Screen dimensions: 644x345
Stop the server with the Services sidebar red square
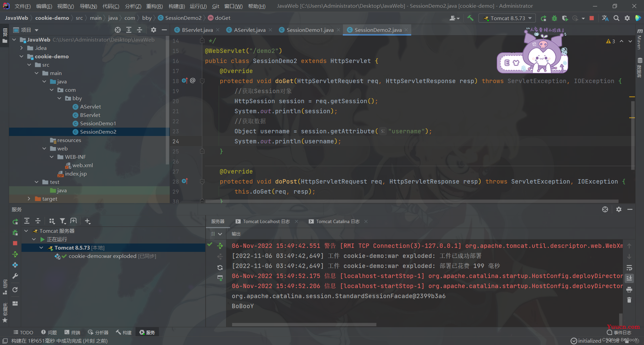click(15, 243)
